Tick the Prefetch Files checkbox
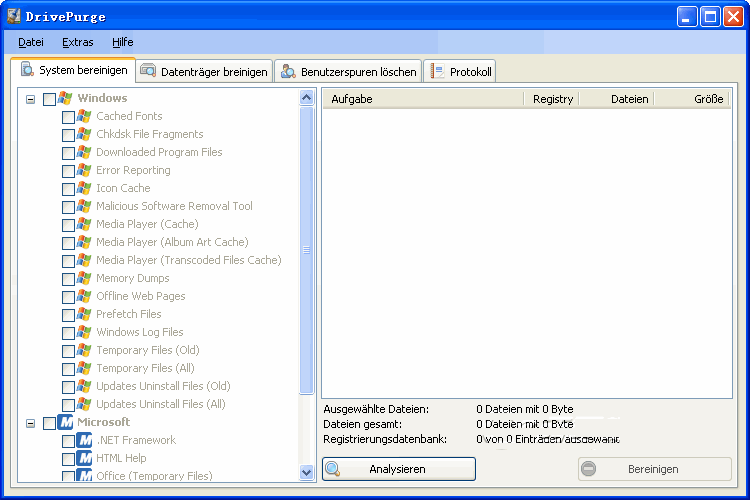Screen dimensions: 750x500 68,315
